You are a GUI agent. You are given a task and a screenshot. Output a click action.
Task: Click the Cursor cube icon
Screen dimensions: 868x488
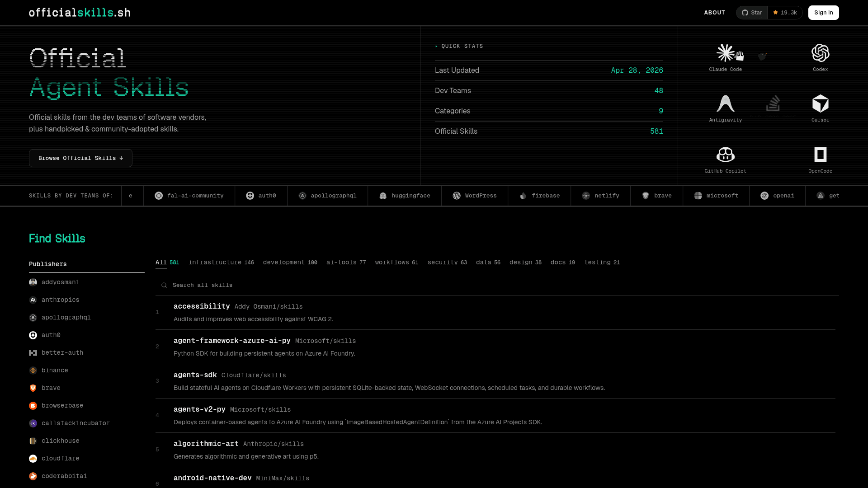820,104
